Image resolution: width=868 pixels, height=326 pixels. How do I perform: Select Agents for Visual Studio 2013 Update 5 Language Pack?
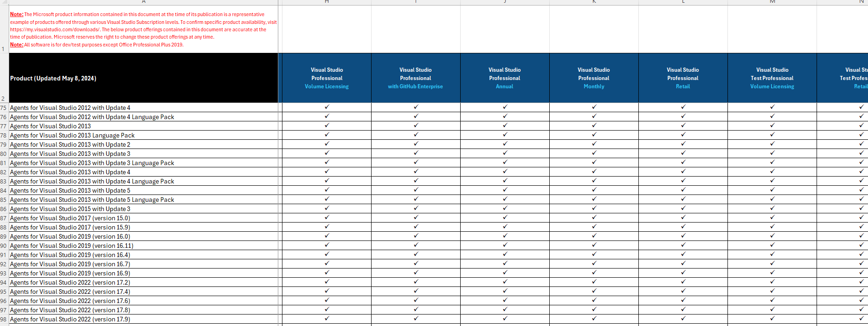tap(143, 200)
